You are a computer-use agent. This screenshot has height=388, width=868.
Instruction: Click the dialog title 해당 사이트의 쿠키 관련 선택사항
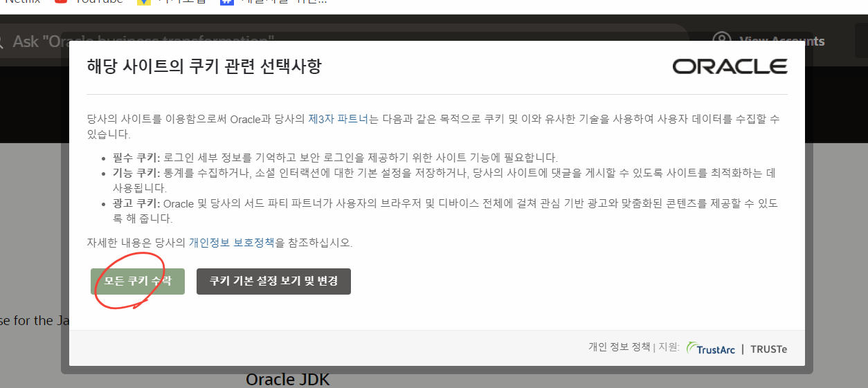coord(204,66)
